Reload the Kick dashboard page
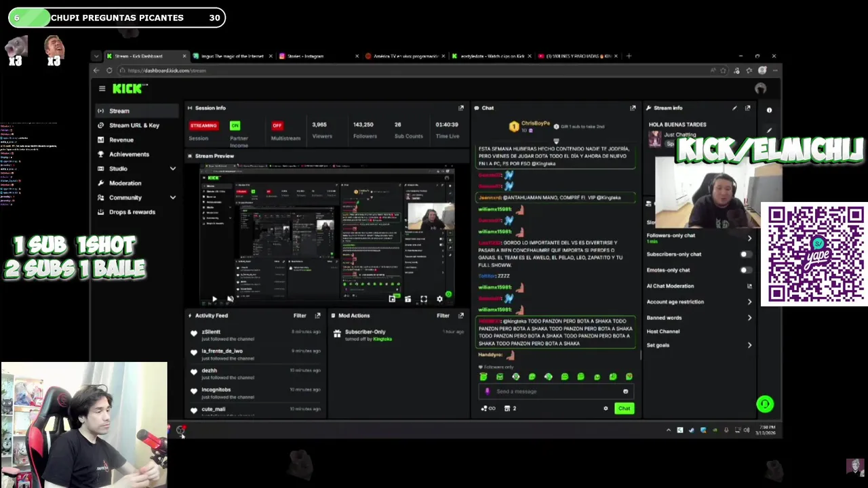The image size is (868, 488). pyautogui.click(x=109, y=70)
